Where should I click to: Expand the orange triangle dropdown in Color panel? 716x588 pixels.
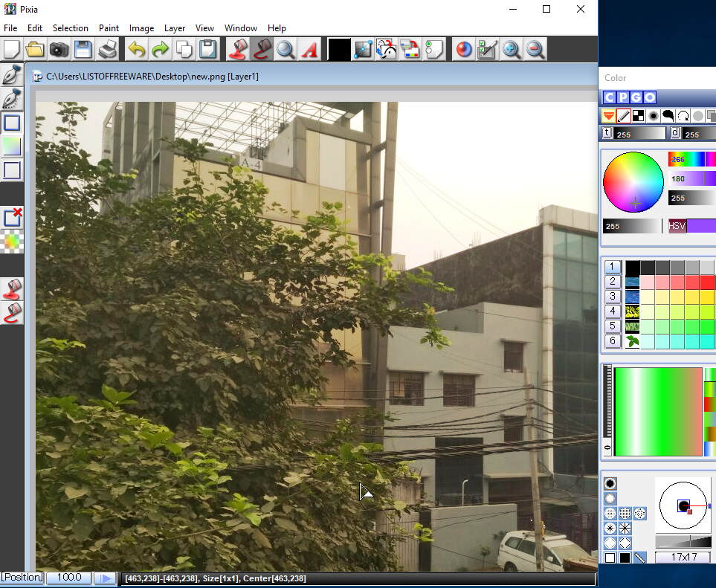tap(608, 116)
